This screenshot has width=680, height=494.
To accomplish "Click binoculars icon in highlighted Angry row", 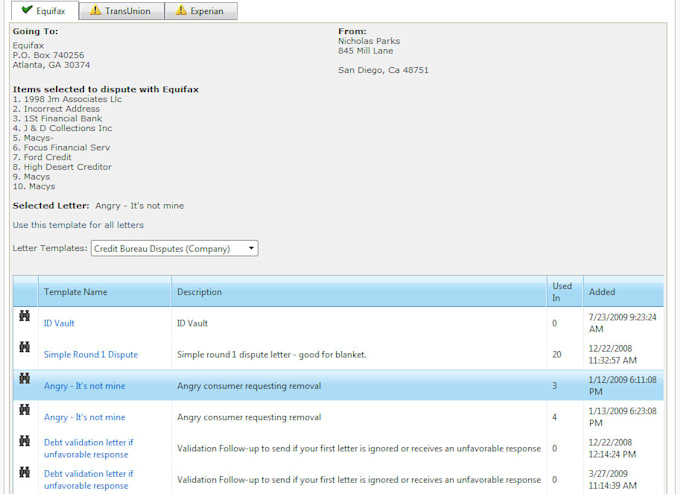I will pyautogui.click(x=25, y=378).
